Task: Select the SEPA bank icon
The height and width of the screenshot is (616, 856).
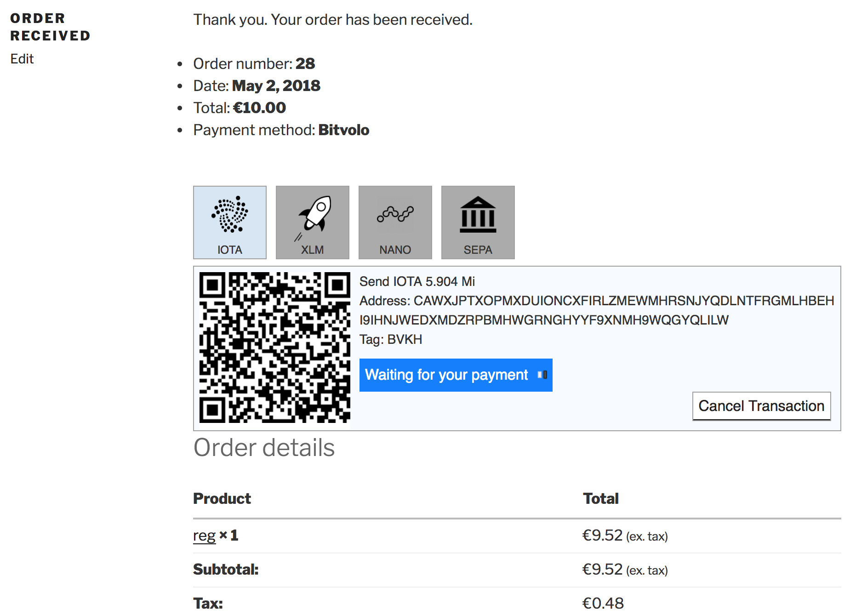Action: 478,214
